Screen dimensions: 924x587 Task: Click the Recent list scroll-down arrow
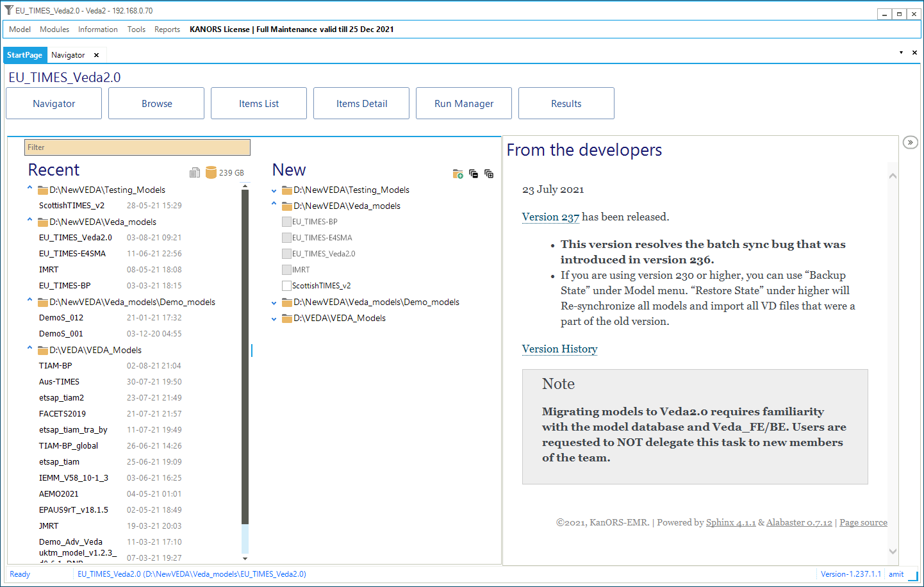(x=245, y=558)
